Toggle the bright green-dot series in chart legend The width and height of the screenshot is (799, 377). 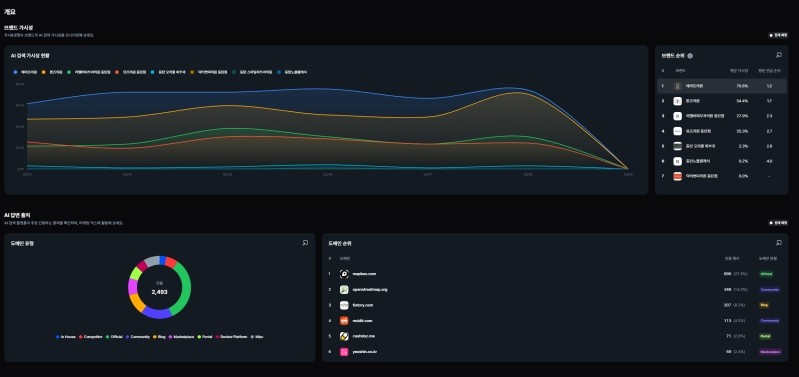click(x=89, y=72)
